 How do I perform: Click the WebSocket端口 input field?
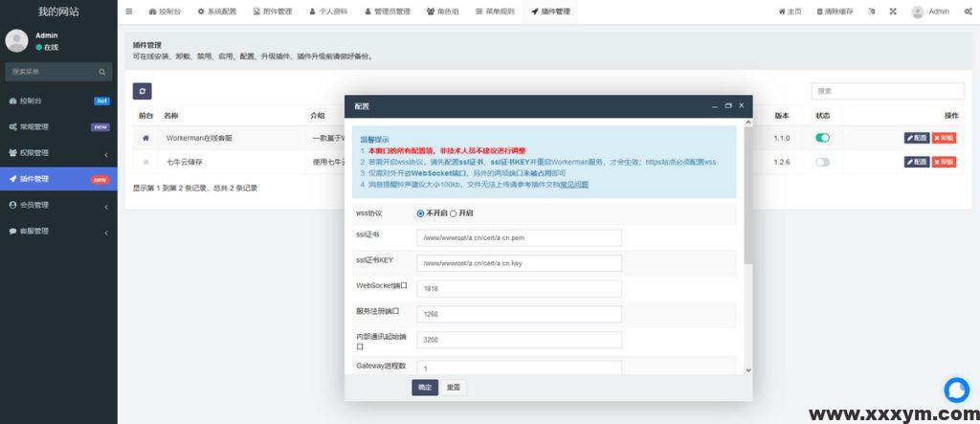pyautogui.click(x=519, y=288)
